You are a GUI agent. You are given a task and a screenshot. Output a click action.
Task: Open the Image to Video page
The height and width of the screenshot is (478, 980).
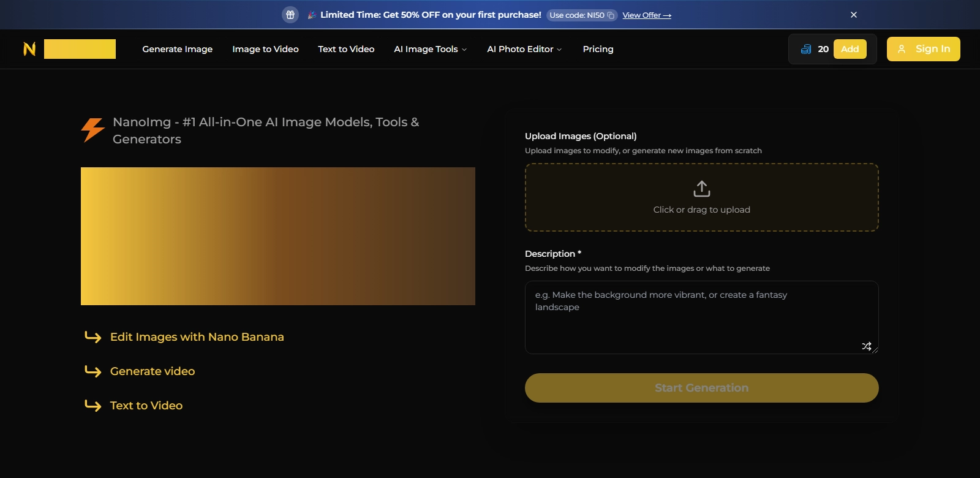point(265,49)
